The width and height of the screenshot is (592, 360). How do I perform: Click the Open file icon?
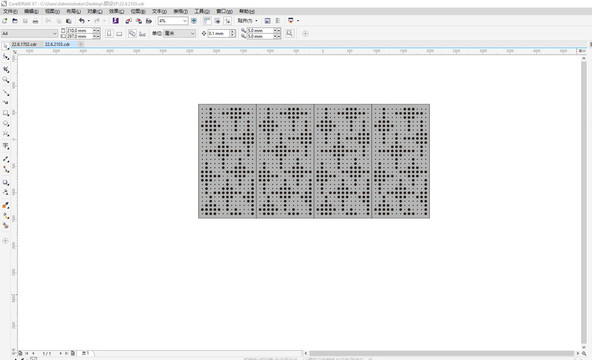pyautogui.click(x=15, y=21)
